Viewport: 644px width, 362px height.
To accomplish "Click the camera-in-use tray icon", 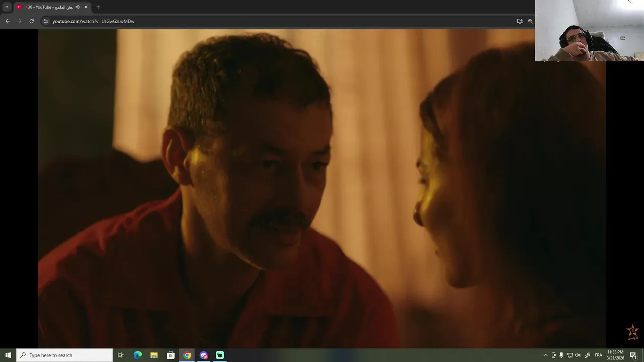I will 554,355.
